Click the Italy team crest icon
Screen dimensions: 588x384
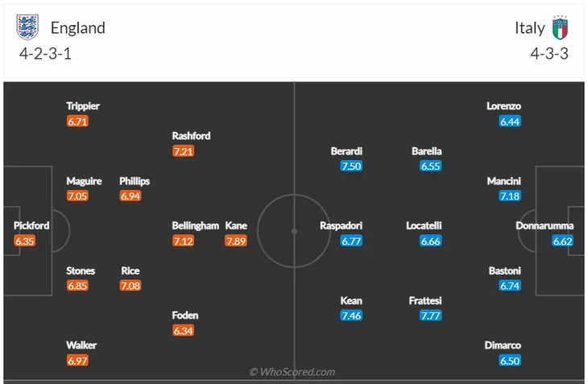point(561,27)
